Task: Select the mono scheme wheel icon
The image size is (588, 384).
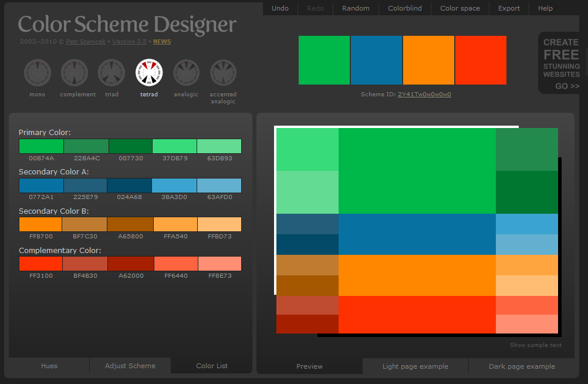Action: pos(38,72)
